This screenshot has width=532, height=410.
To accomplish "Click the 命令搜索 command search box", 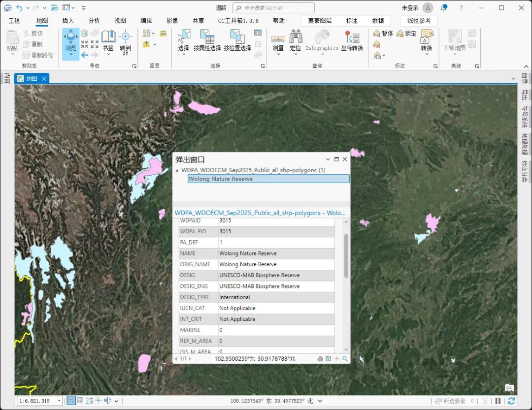I will (274, 8).
